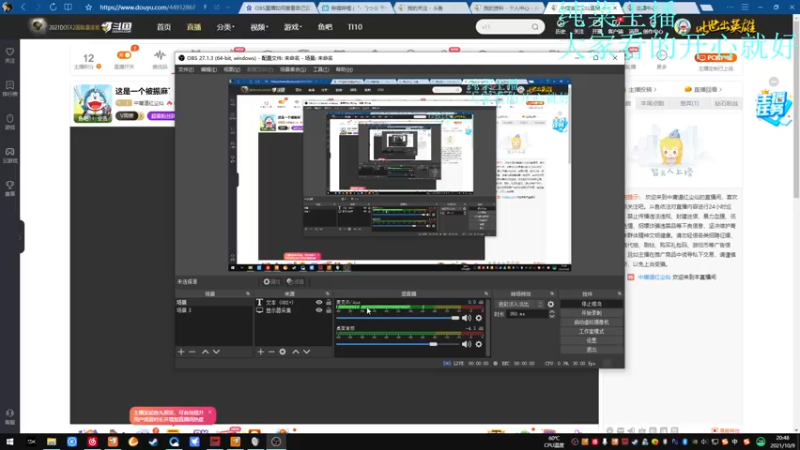Toggle visibility eye of the Display Capture source
This screenshot has height=450, width=800.
pyautogui.click(x=319, y=310)
